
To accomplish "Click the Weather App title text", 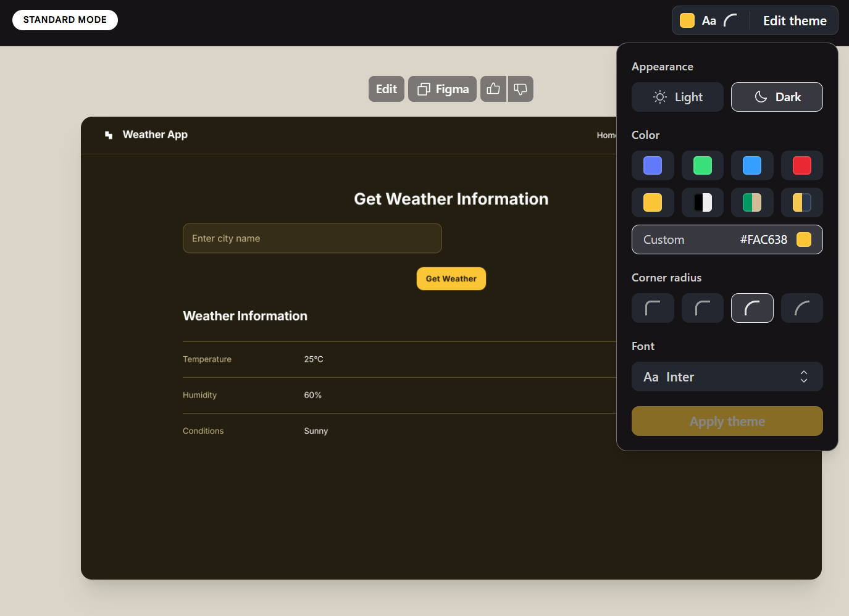I will [x=155, y=135].
